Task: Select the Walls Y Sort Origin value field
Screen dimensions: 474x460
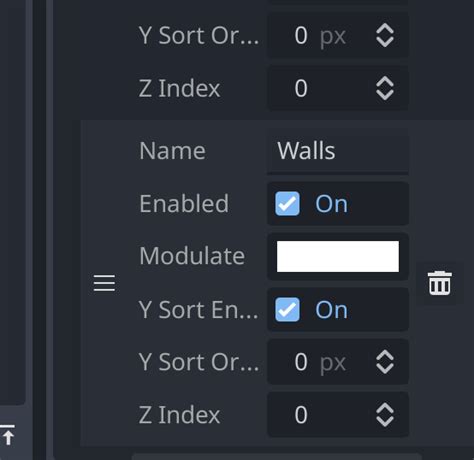Action: (338, 362)
